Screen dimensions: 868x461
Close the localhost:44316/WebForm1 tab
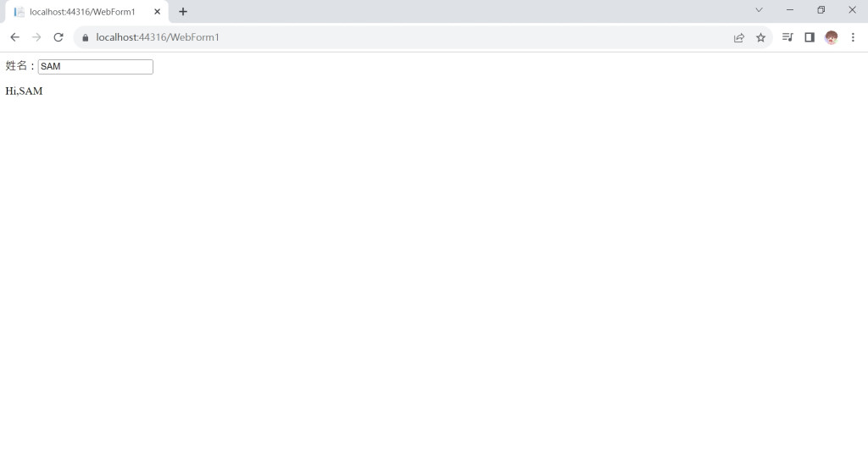pyautogui.click(x=157, y=12)
